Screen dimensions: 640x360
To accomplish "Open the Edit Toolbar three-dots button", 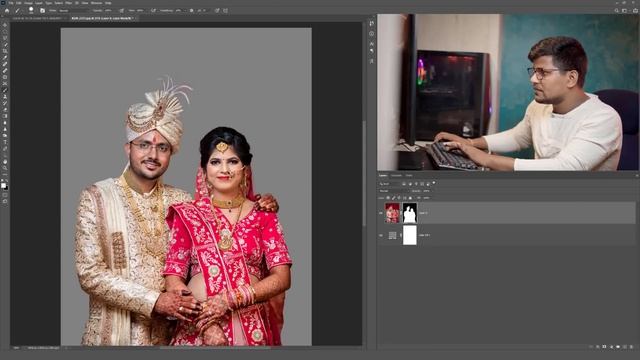I will 5,174.
